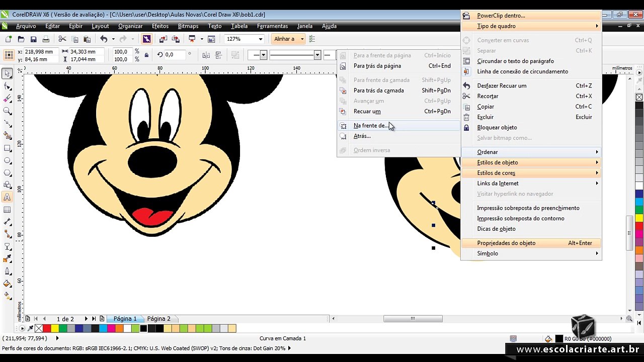Image resolution: width=644 pixels, height=362 pixels.
Task: Open the Página 1 tab
Action: point(125,319)
